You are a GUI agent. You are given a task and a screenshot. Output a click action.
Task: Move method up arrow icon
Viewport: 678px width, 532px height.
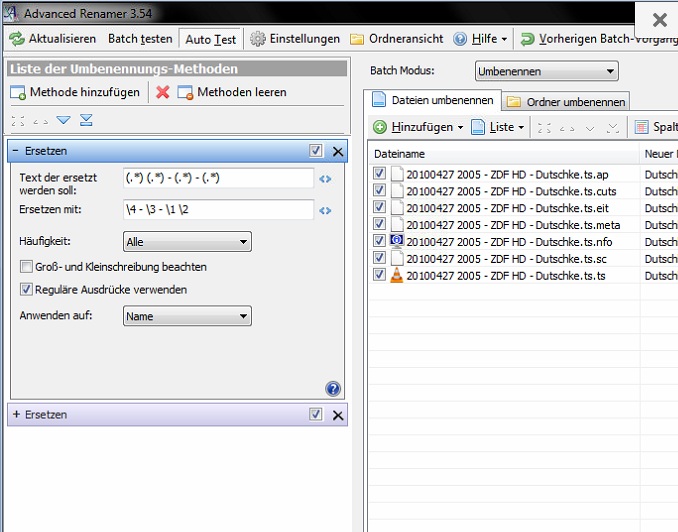pyautogui.click(x=41, y=122)
